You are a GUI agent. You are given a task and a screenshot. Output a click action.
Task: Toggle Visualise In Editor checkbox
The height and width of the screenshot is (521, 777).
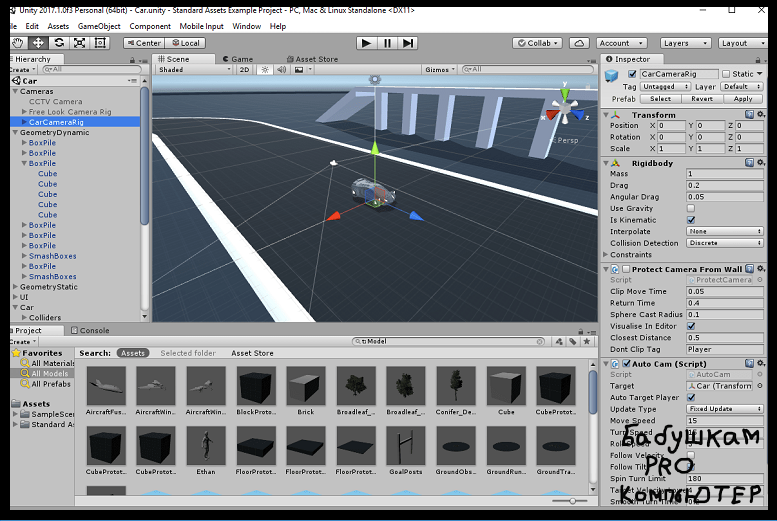pos(691,326)
